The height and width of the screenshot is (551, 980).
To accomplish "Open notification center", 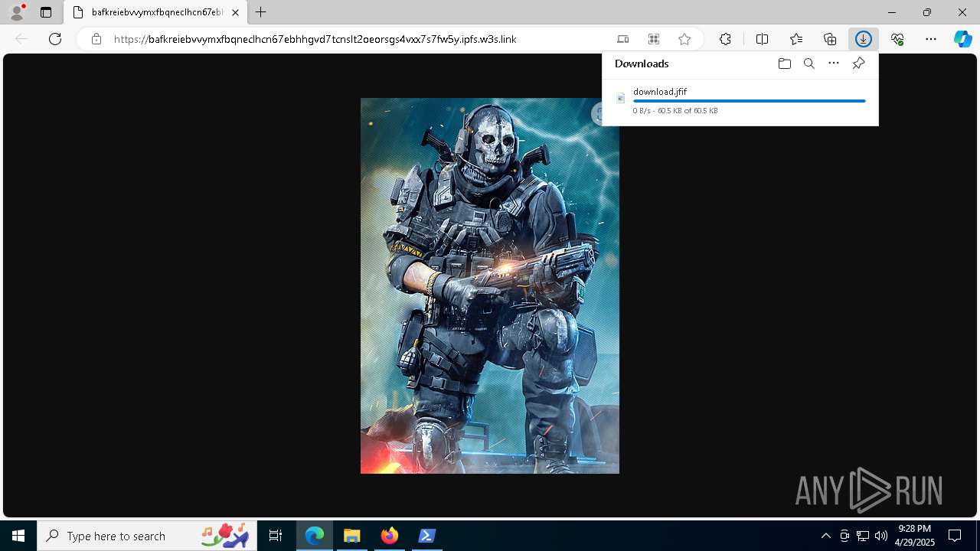I will click(x=955, y=536).
